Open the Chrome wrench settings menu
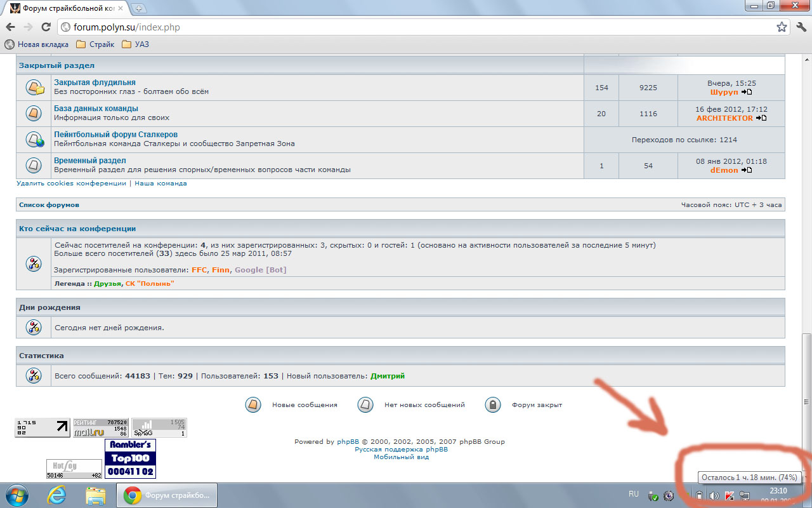This screenshot has width=812, height=508. coord(801,27)
